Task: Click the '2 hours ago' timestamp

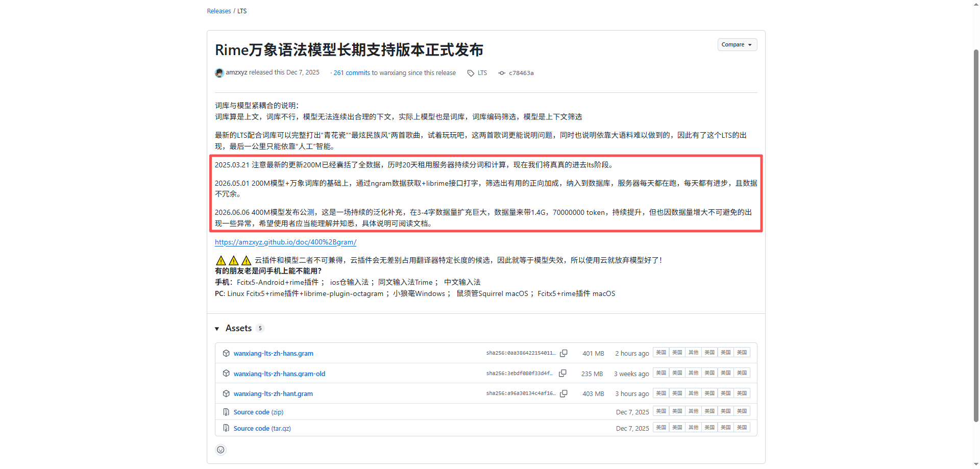Action: (632, 353)
